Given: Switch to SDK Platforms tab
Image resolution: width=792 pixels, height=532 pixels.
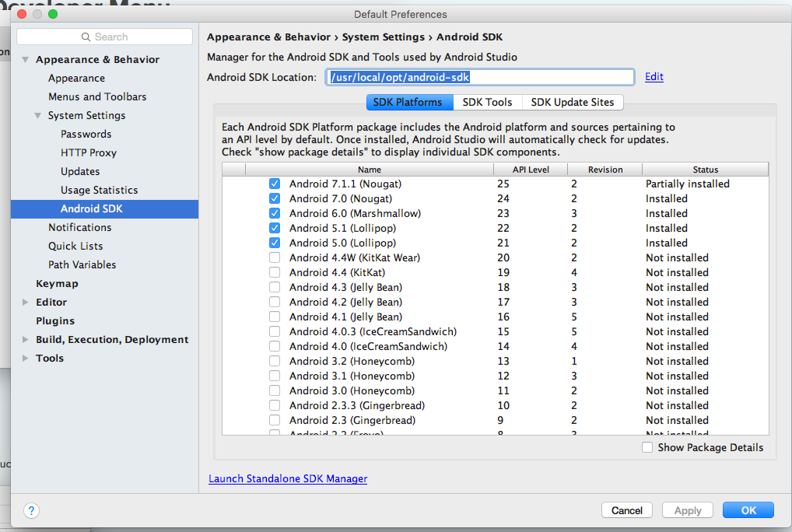Looking at the screenshot, I should 410,103.
